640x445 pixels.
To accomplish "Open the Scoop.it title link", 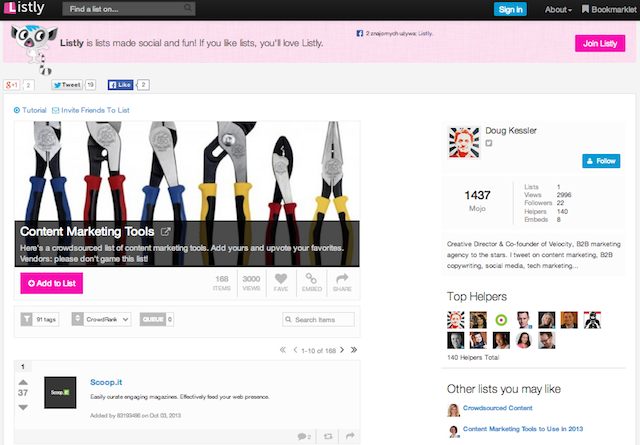I will 106,382.
